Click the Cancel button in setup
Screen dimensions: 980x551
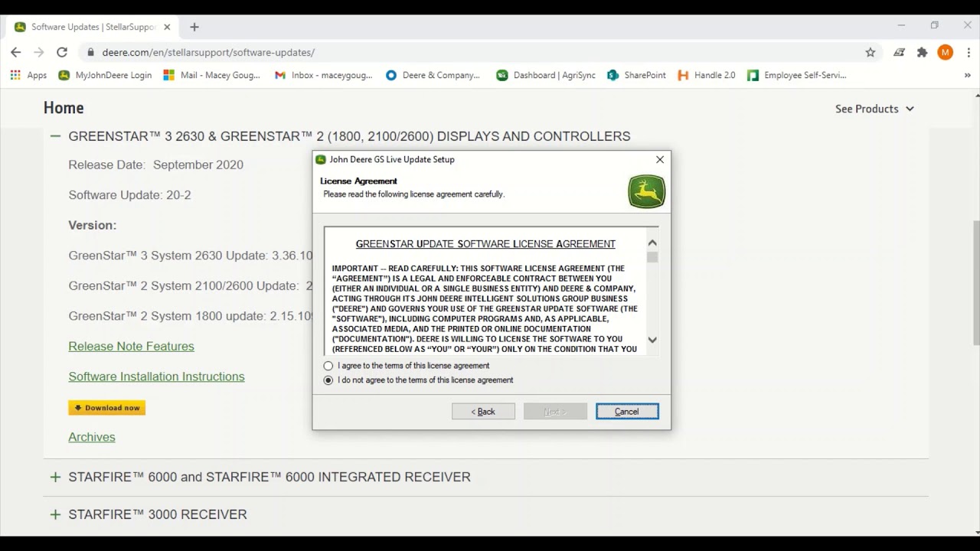coord(627,412)
